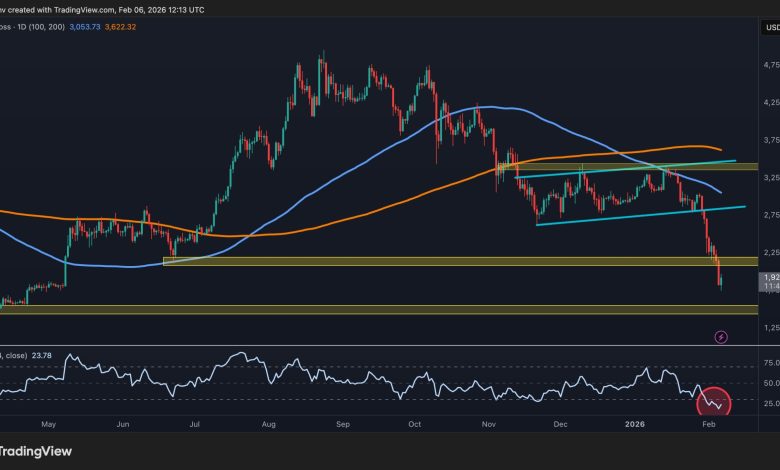Screen dimensions: 780x470
Task: Click the Feb label on time axis
Action: coord(706,424)
